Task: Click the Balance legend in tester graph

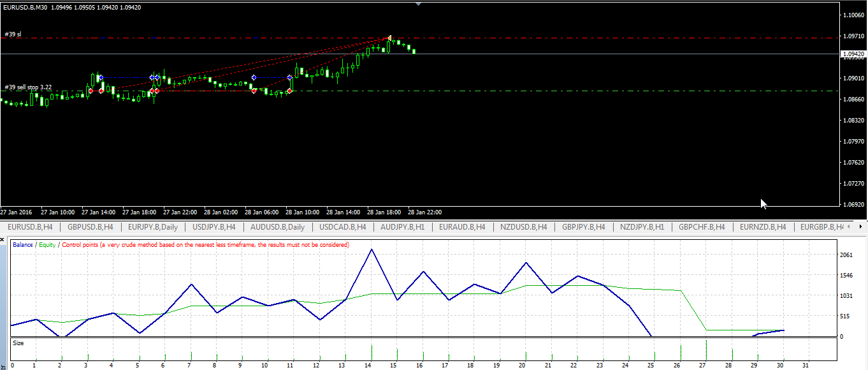Action: 23,245
